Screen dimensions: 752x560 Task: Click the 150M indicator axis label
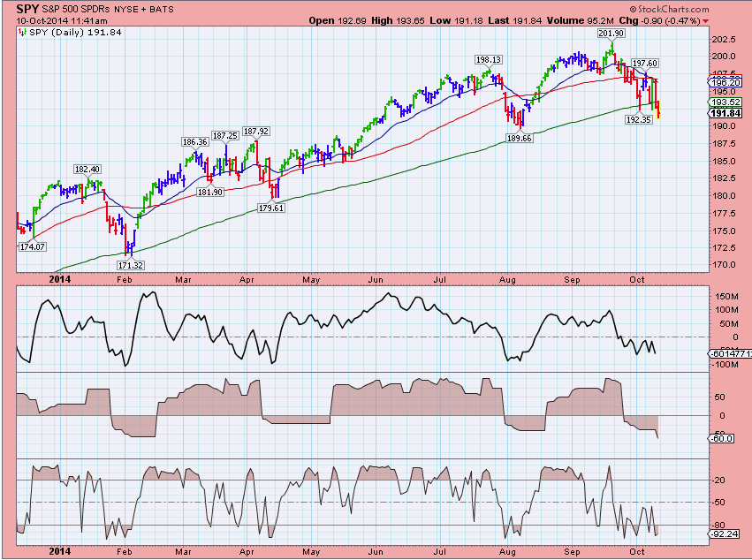click(x=726, y=296)
